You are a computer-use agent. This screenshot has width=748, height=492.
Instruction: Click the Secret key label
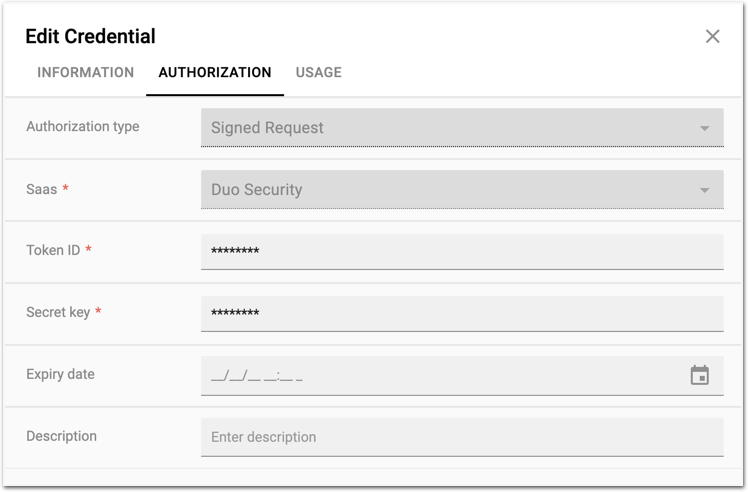click(58, 312)
